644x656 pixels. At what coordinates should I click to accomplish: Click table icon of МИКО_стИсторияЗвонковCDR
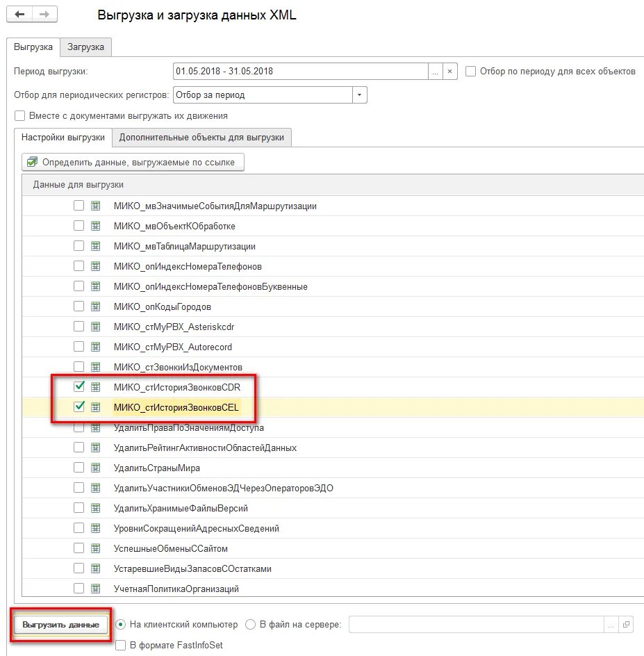[96, 387]
